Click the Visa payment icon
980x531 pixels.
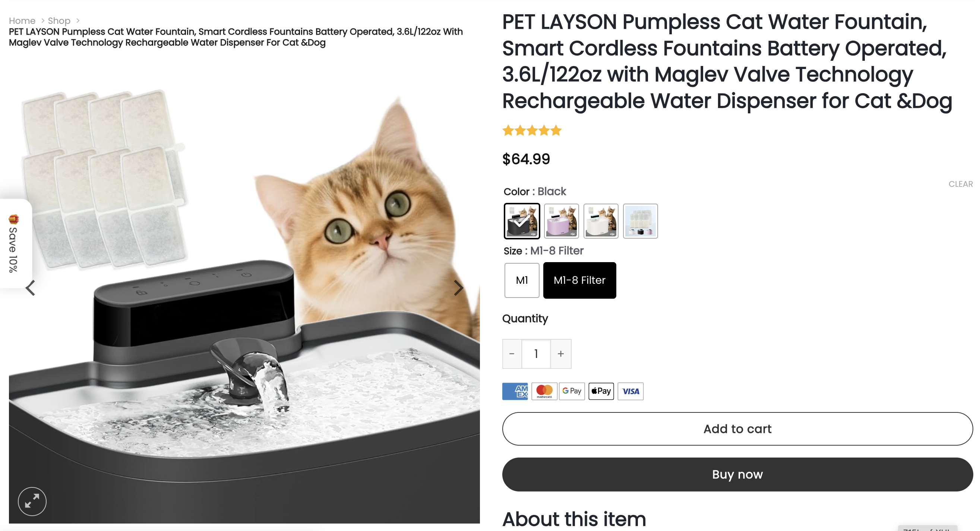[630, 391]
